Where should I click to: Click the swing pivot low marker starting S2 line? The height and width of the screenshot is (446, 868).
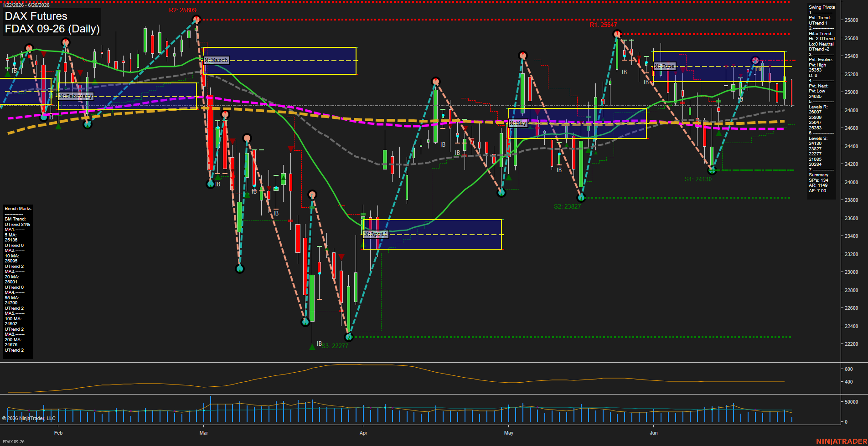pos(581,198)
